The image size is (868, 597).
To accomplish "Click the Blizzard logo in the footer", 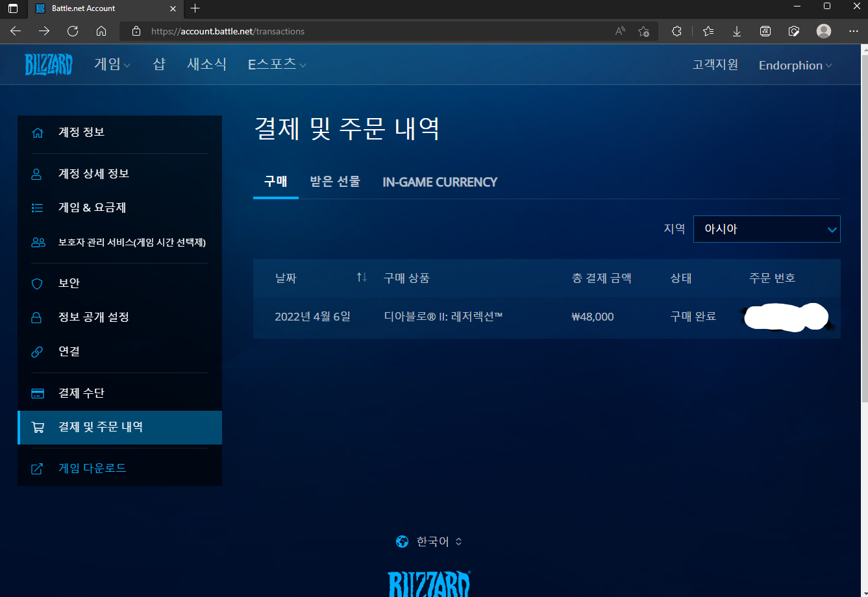I will 429,584.
